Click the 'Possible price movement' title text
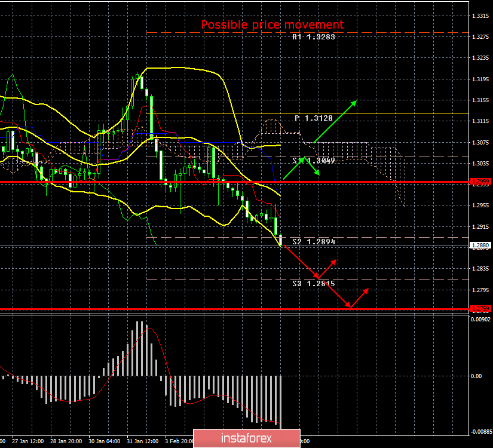This screenshot has width=493, height=448. 272,24
